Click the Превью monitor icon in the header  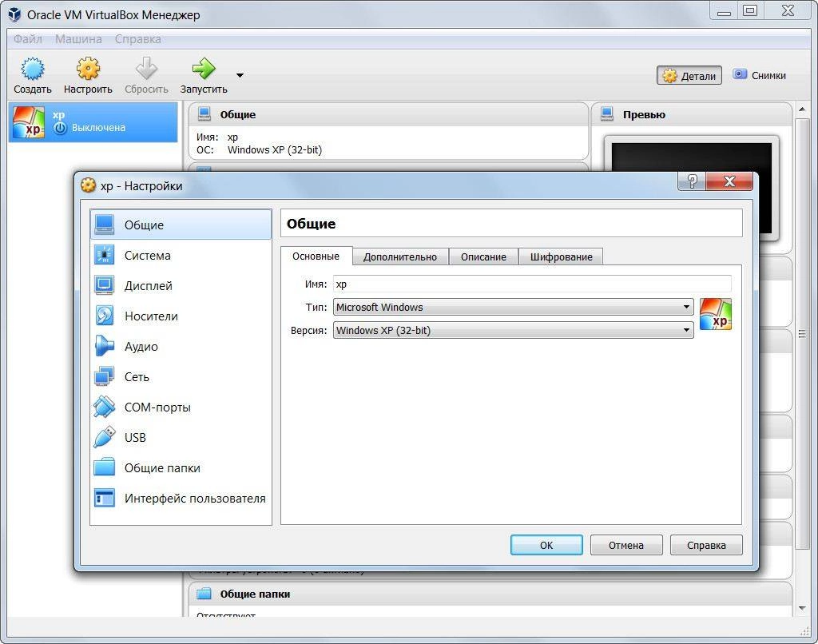click(607, 113)
